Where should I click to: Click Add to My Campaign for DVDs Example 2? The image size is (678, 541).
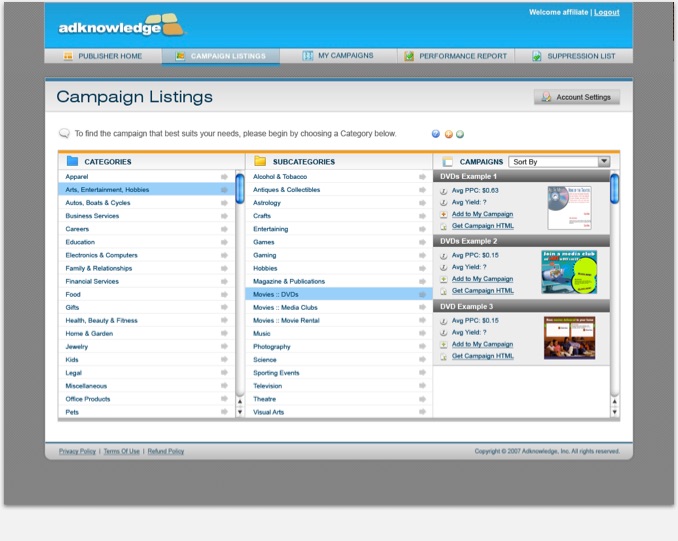[482, 279]
